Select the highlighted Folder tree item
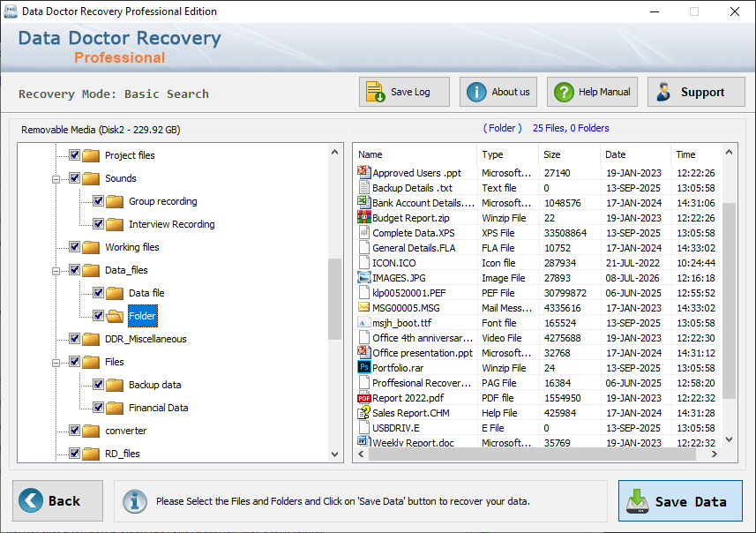This screenshot has height=533, width=756. click(143, 316)
